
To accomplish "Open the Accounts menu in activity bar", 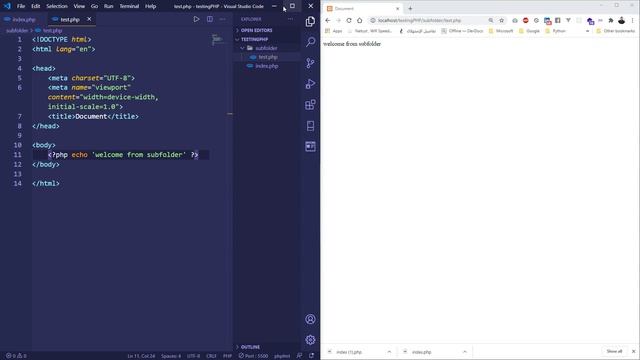I will 310,319.
